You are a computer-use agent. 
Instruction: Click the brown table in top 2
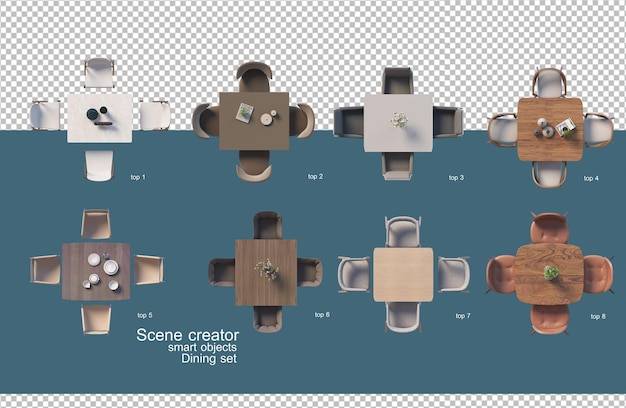[x=254, y=121]
